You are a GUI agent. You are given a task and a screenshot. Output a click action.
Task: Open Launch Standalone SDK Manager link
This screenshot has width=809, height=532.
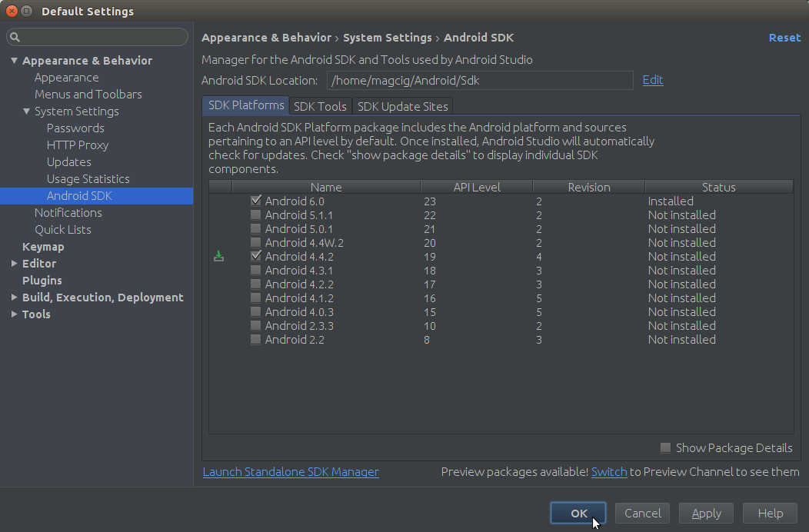point(291,471)
